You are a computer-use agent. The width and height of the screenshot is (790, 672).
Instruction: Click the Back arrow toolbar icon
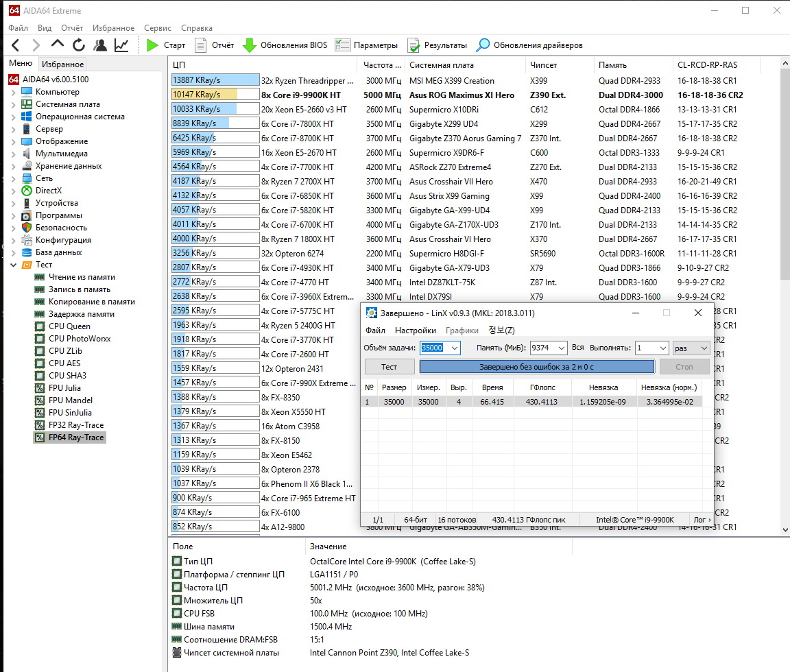tap(16, 45)
